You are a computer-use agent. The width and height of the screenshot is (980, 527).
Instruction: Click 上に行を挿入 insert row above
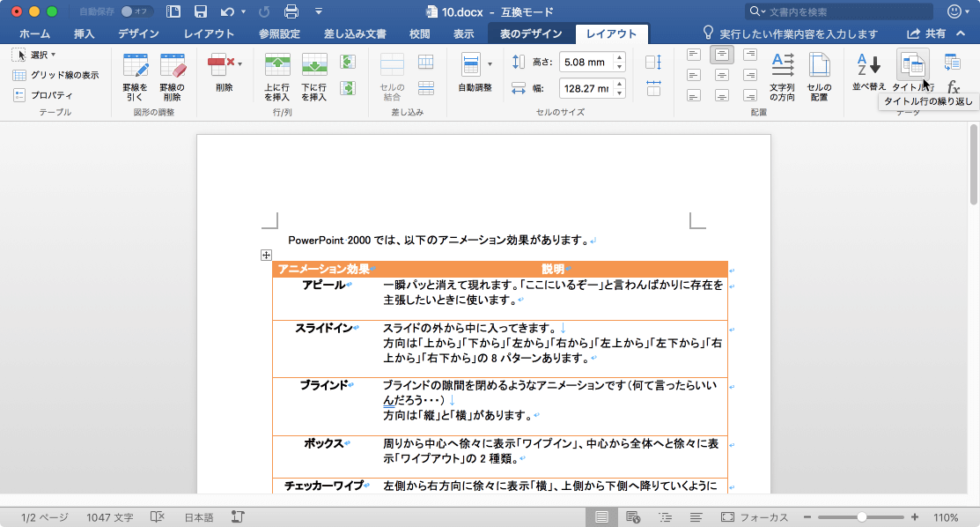tap(276, 77)
